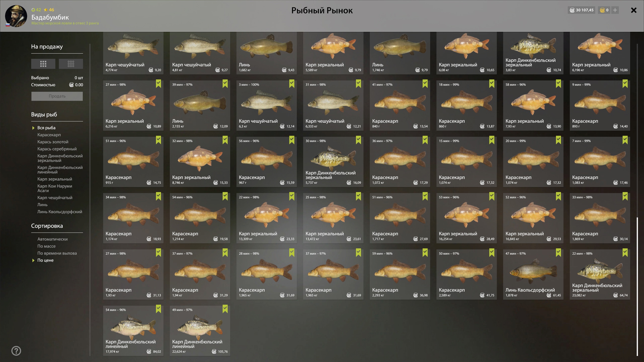Toggle bookmark on Линь Квольсдорфский 1,878 кг card

pos(558,253)
